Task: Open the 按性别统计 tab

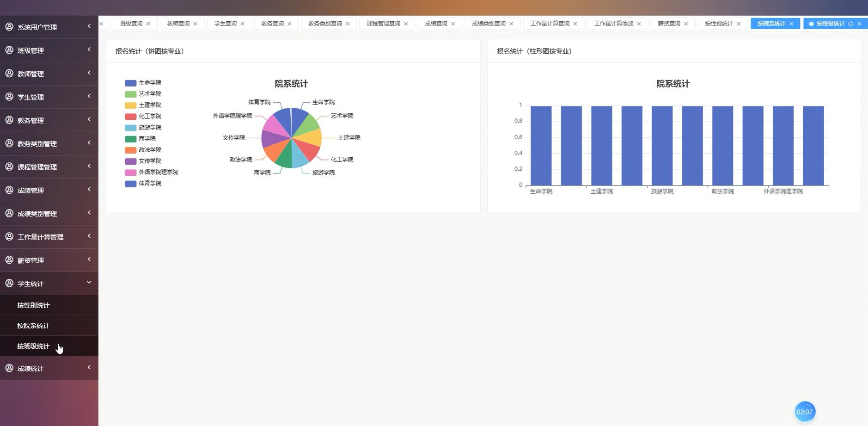Action: 719,23
